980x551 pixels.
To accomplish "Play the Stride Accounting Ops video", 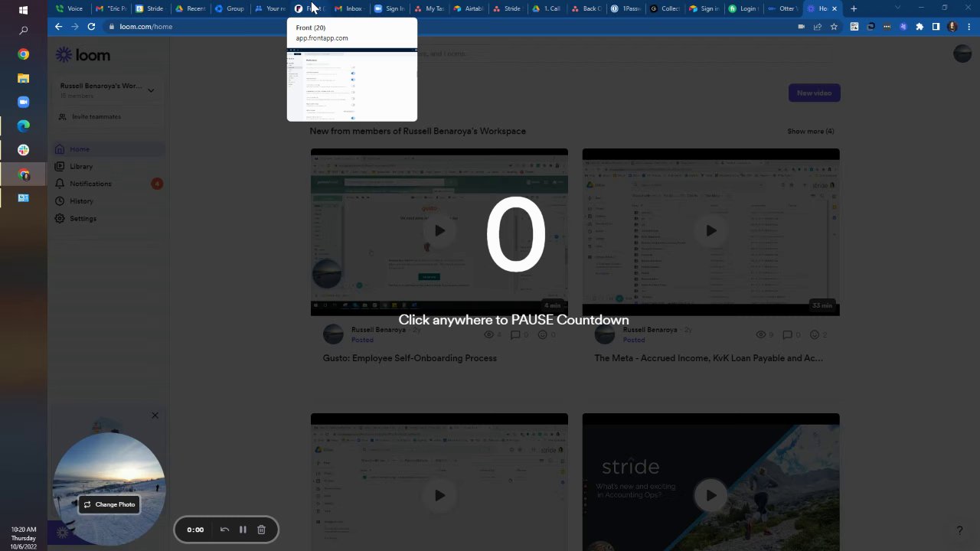I will 711,495.
